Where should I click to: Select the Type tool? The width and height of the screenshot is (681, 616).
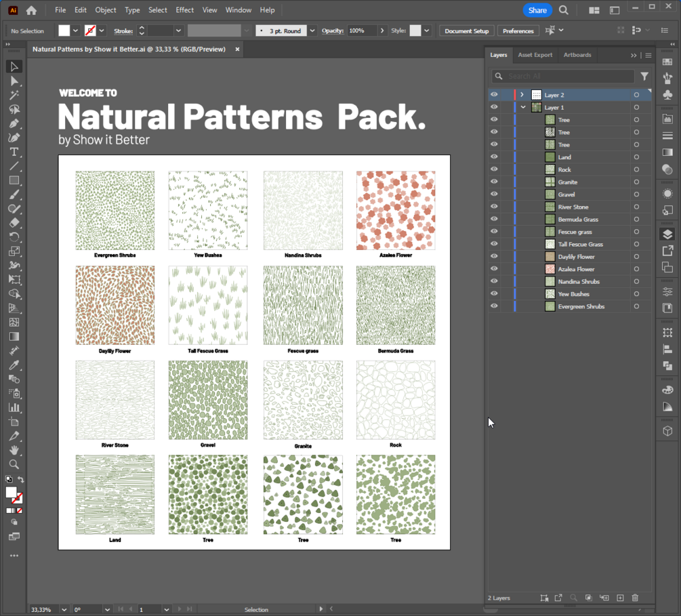pos(14,152)
